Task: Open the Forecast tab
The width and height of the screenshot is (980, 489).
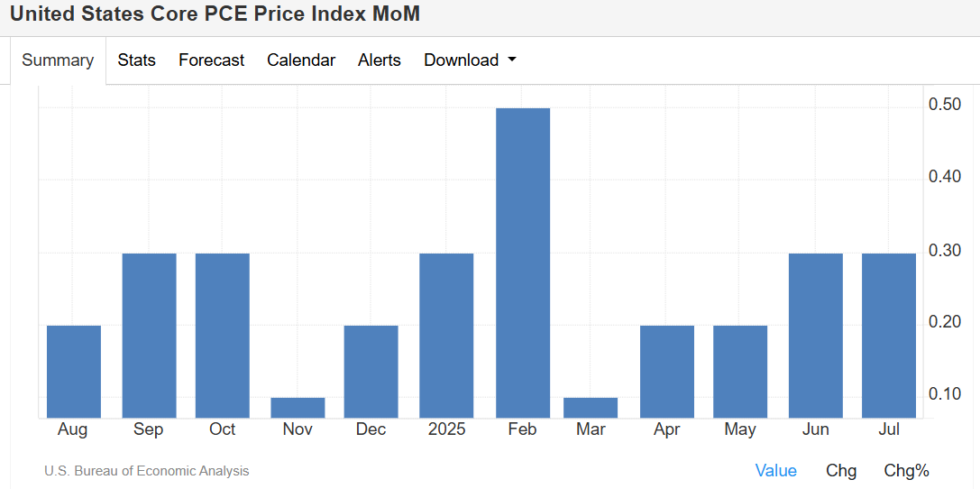Action: click(211, 60)
